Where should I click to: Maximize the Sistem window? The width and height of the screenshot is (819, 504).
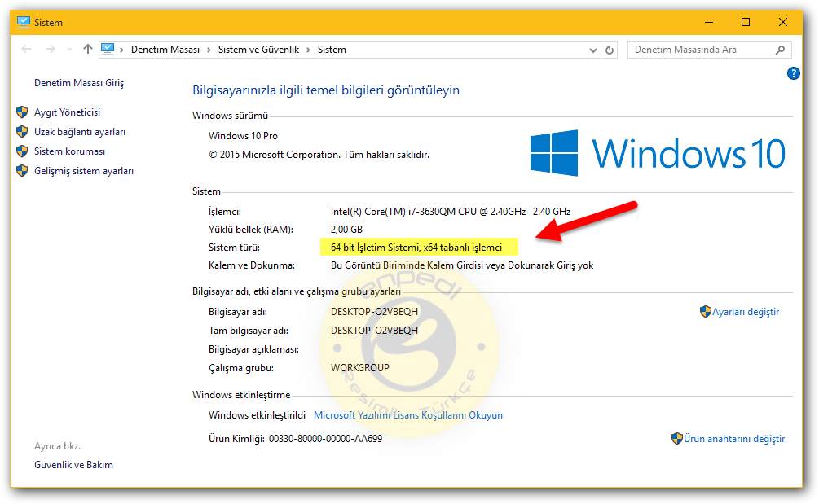pos(746,22)
